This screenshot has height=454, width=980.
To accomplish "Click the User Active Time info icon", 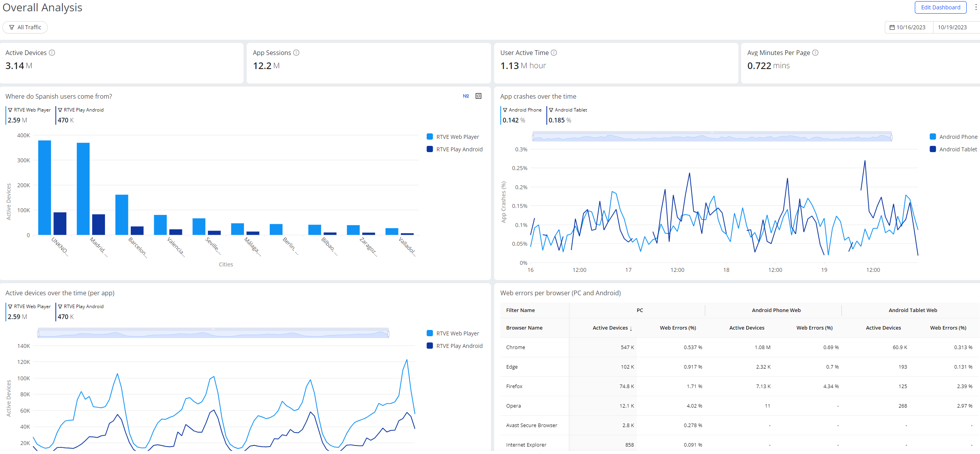I will (x=554, y=53).
